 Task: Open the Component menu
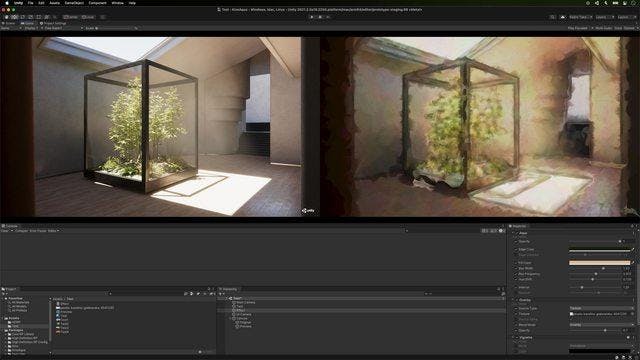[x=98, y=3]
